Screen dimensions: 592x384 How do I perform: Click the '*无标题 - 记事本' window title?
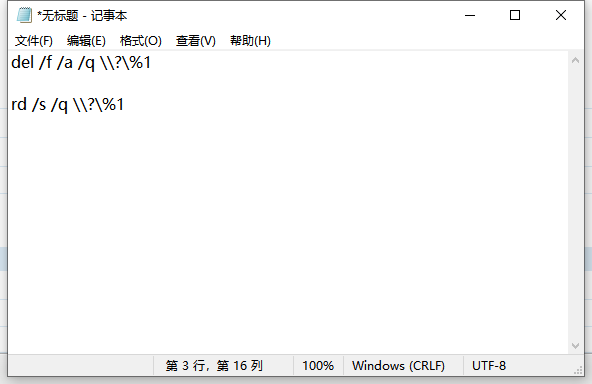(x=82, y=16)
